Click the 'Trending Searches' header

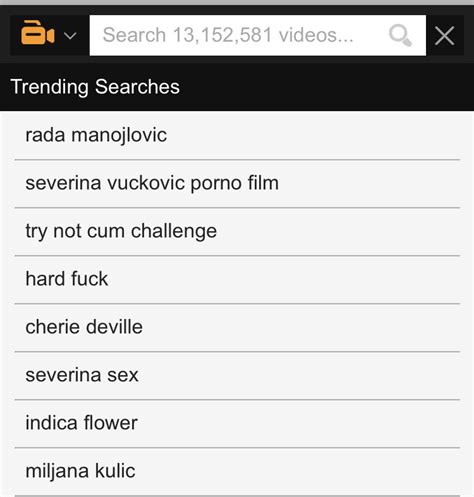(x=95, y=87)
